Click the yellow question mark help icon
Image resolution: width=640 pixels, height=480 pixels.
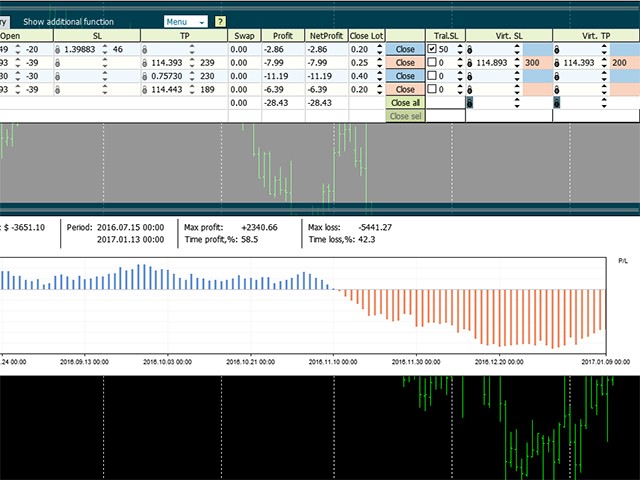pyautogui.click(x=220, y=21)
